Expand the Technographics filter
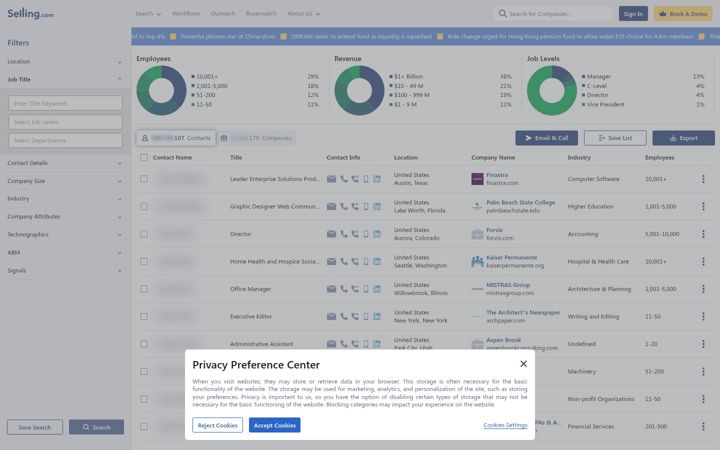This screenshot has width=720, height=450. point(65,235)
